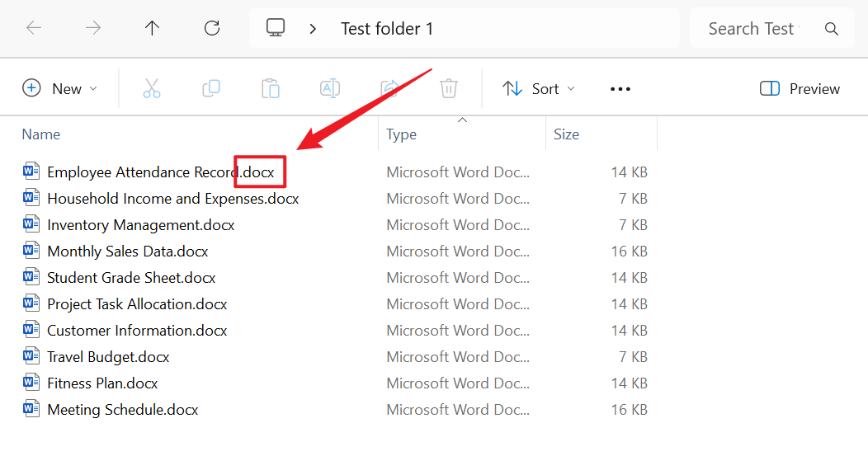The height and width of the screenshot is (456, 868).
Task: Navigate back to previous folder
Action: click(x=34, y=28)
